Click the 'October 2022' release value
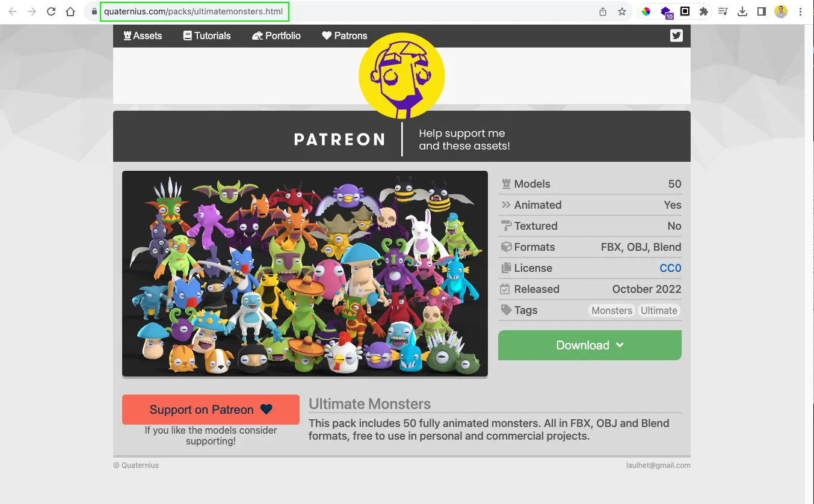This screenshot has width=814, height=504. pyautogui.click(x=647, y=289)
